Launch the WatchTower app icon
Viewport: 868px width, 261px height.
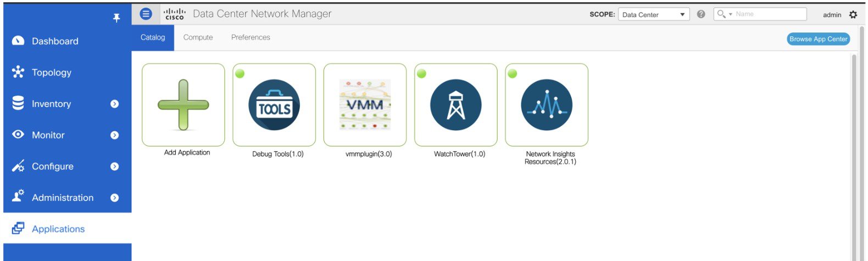point(455,105)
